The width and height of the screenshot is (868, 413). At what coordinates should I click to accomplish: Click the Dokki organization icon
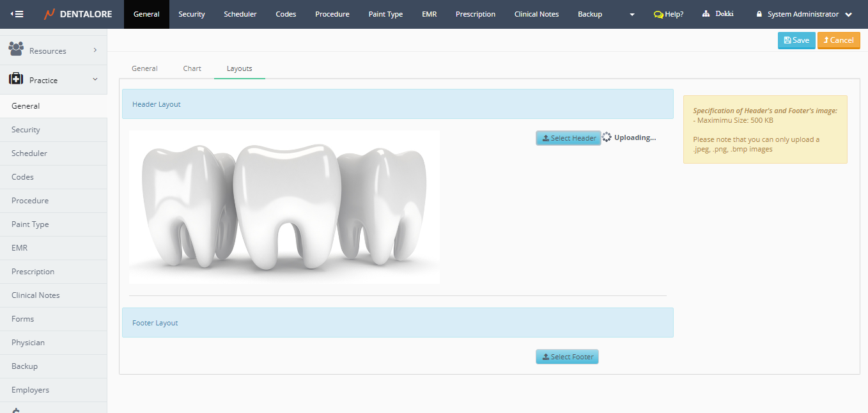click(706, 14)
